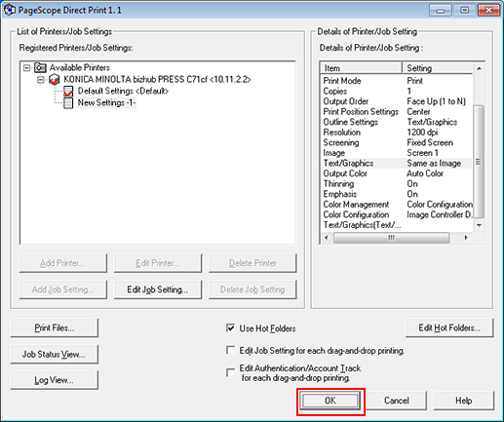Select the Color Management row
Viewport: 504px width, 422px height.
397,204
